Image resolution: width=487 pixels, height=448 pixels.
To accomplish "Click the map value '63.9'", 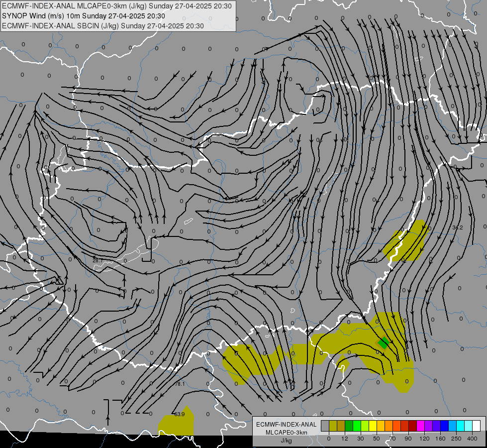I will point(179,414).
